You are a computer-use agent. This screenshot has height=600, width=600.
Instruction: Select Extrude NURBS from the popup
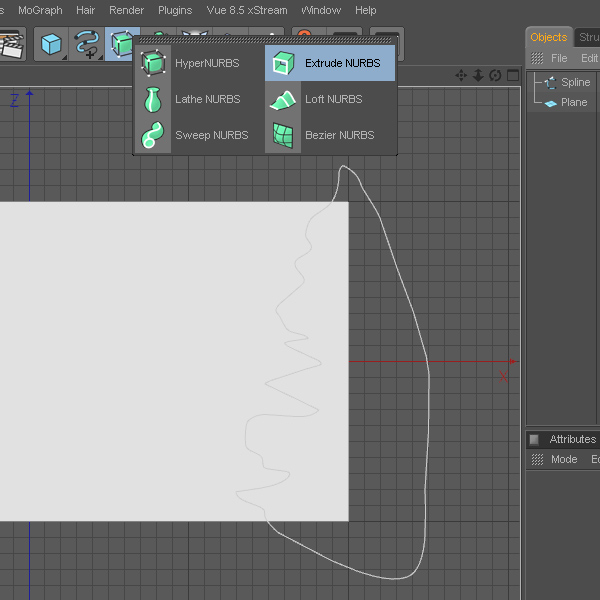(329, 63)
